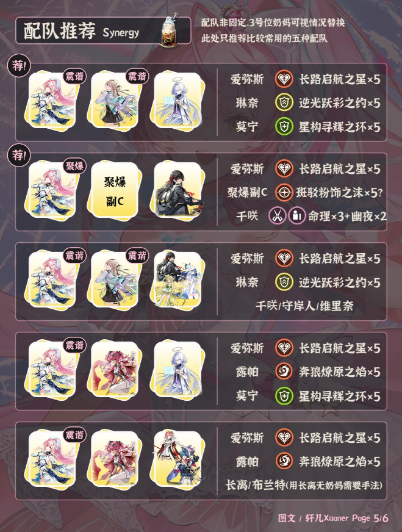Click the green shield icon beside 星构寻辉之环 in the first team
The image size is (402, 532).
pos(284,127)
